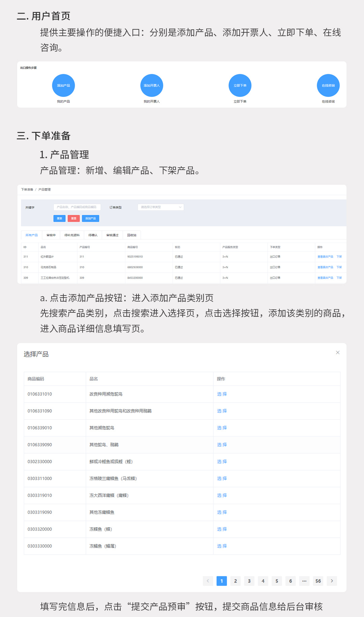Close the 选择产品 dialog
364x617 pixels.
(337, 353)
